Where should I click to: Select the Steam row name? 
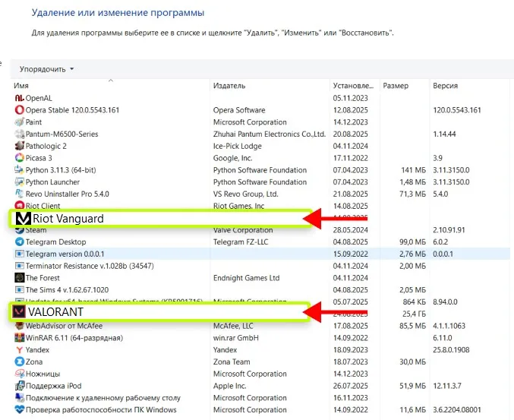(36, 230)
